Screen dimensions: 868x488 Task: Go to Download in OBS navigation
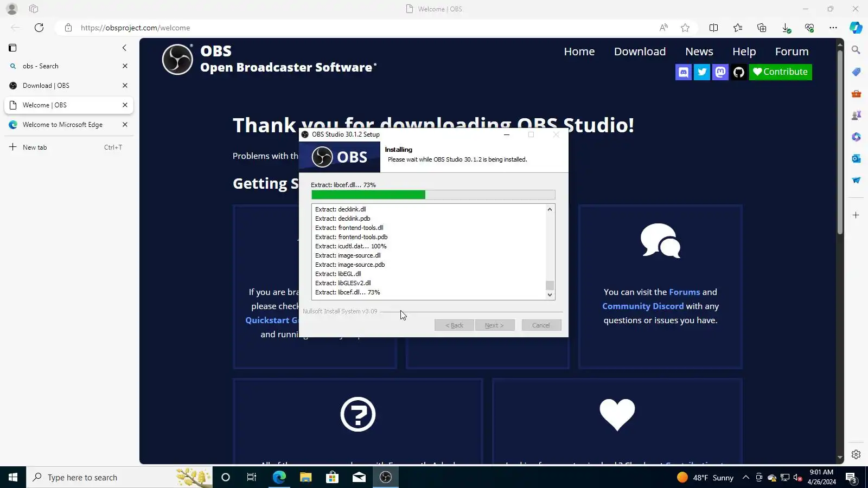click(x=640, y=52)
